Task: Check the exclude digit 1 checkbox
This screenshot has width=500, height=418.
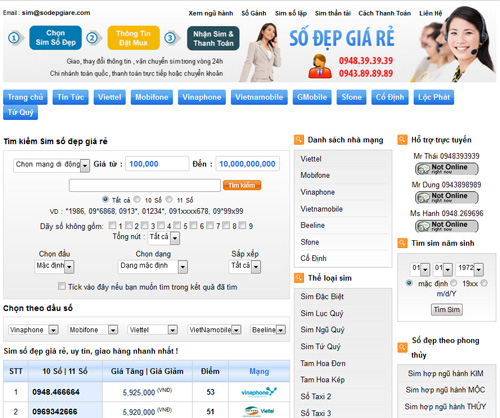Action: pyautogui.click(x=113, y=225)
